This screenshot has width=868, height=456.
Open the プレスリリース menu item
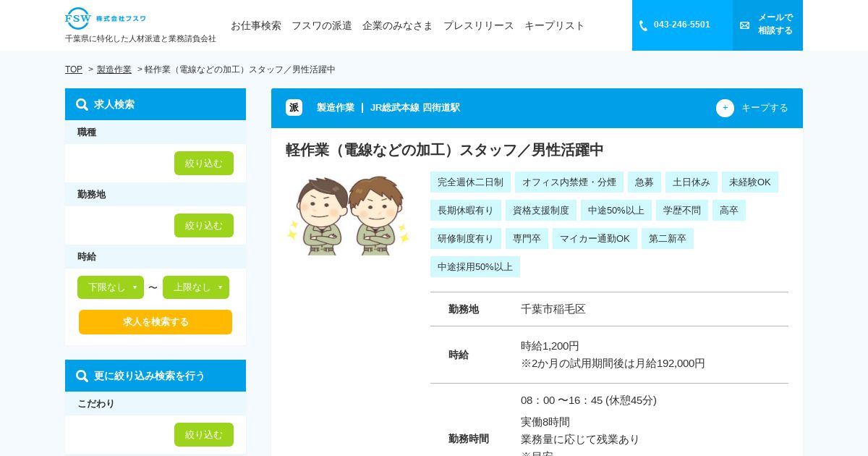click(479, 25)
